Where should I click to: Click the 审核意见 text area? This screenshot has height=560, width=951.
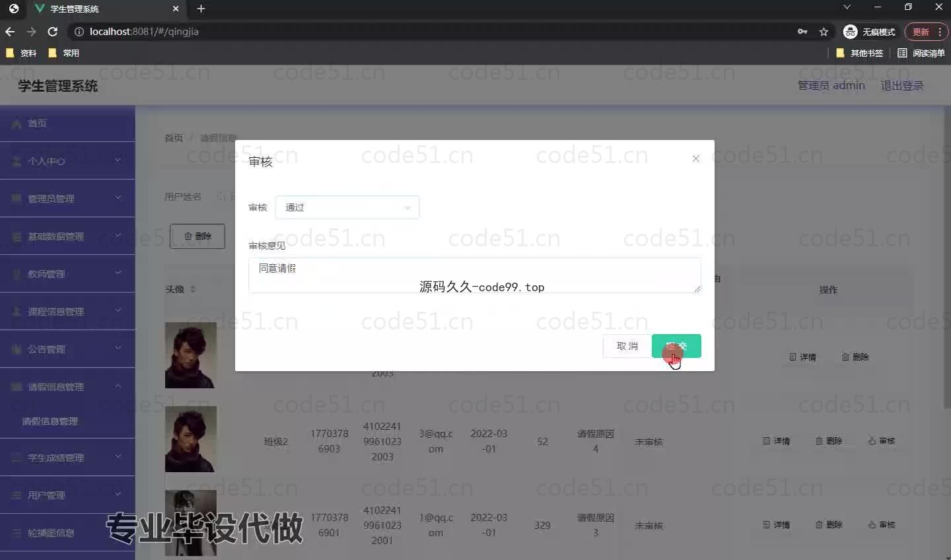click(x=474, y=275)
